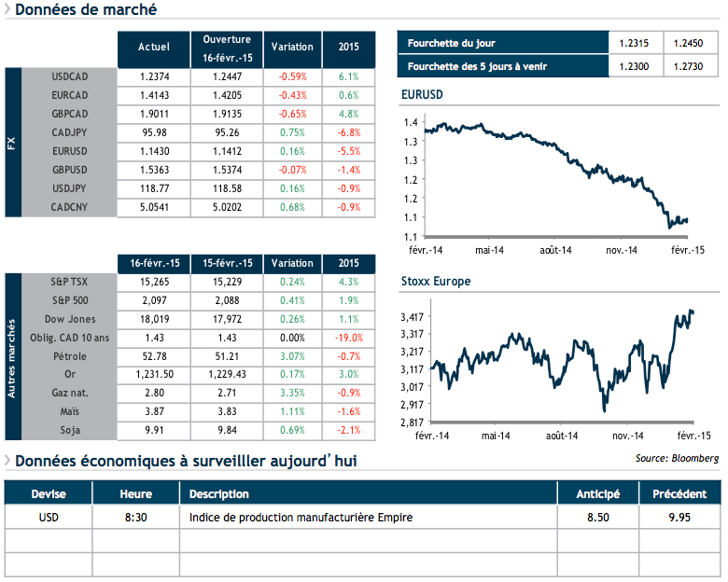Select the Devise column header
This screenshot has width=728, height=582.
pyautogui.click(x=49, y=493)
